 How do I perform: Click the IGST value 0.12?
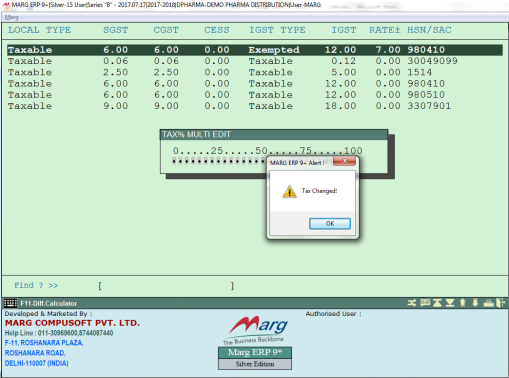point(343,61)
